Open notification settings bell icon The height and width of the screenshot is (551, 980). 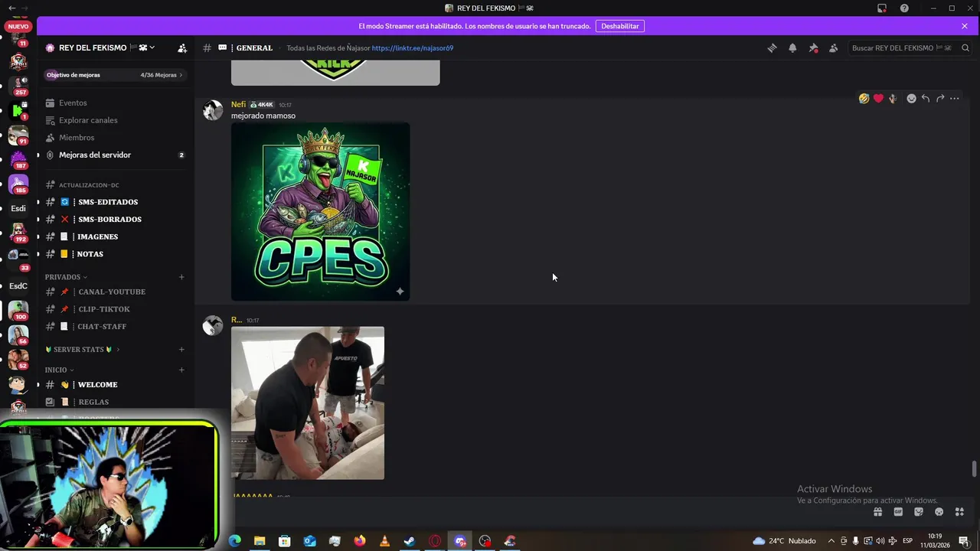click(x=792, y=47)
